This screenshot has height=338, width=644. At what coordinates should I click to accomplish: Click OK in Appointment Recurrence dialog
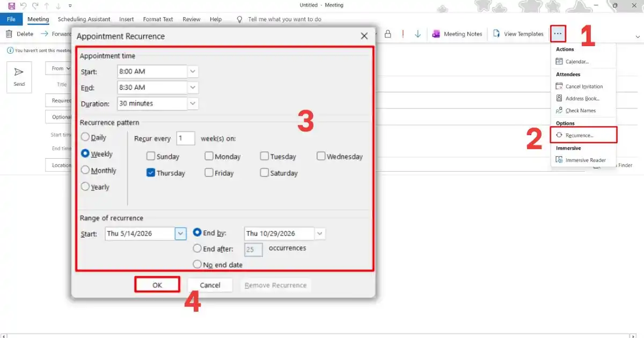pyautogui.click(x=157, y=285)
